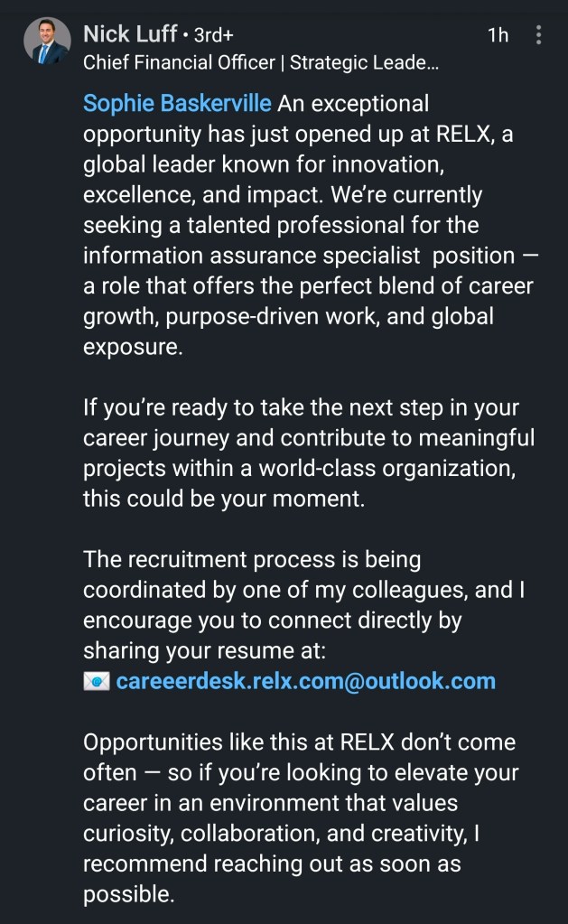The width and height of the screenshot is (568, 924).
Task: Click the careeerdesk.relx.com@outlook.com email link
Action: pos(305,680)
